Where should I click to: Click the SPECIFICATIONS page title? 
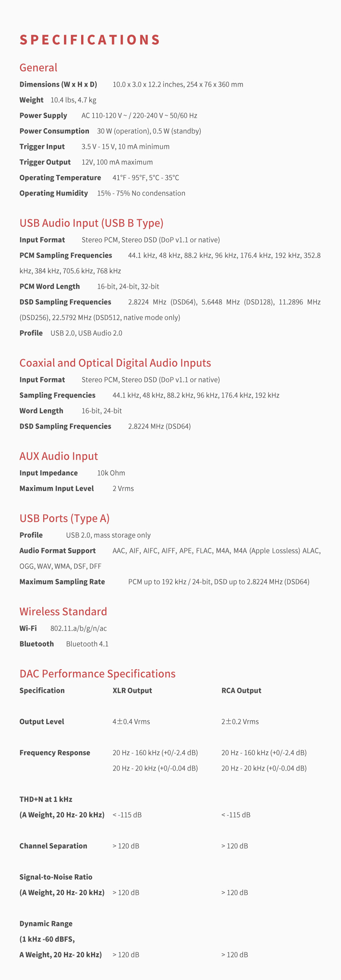click(x=90, y=40)
